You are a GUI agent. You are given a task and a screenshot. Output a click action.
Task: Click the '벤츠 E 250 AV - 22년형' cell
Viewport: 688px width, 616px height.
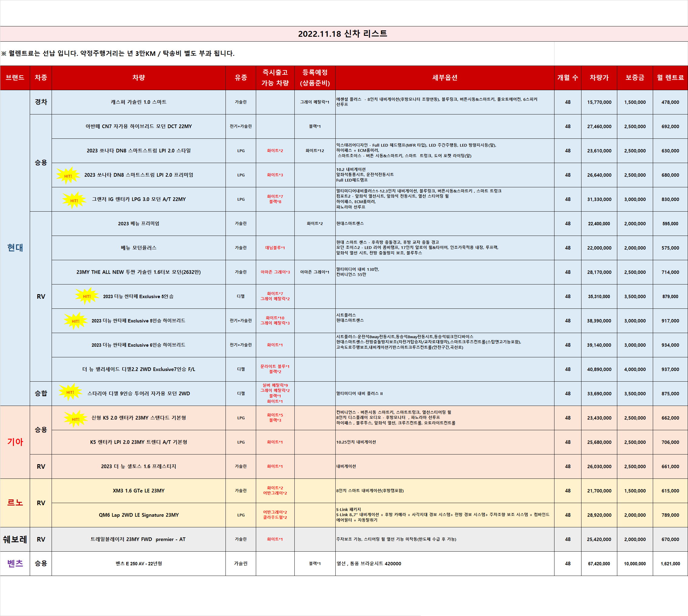pyautogui.click(x=139, y=563)
